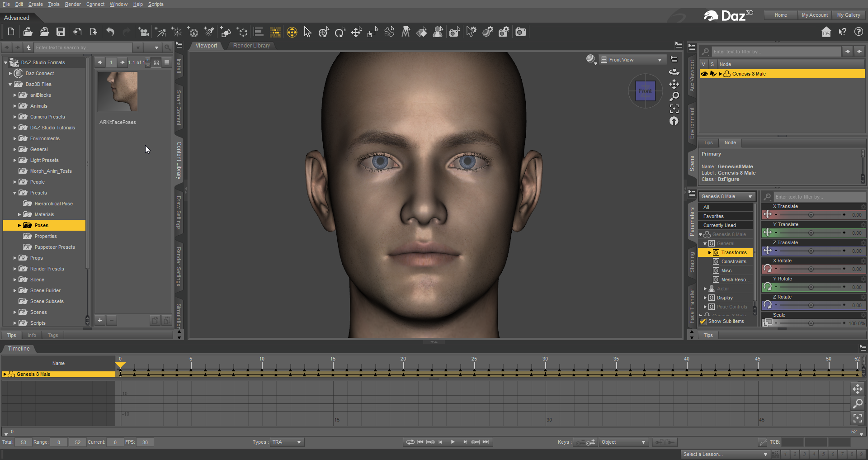Switch Content Library to grid view icon
This screenshot has height=460, width=868.
[156, 62]
